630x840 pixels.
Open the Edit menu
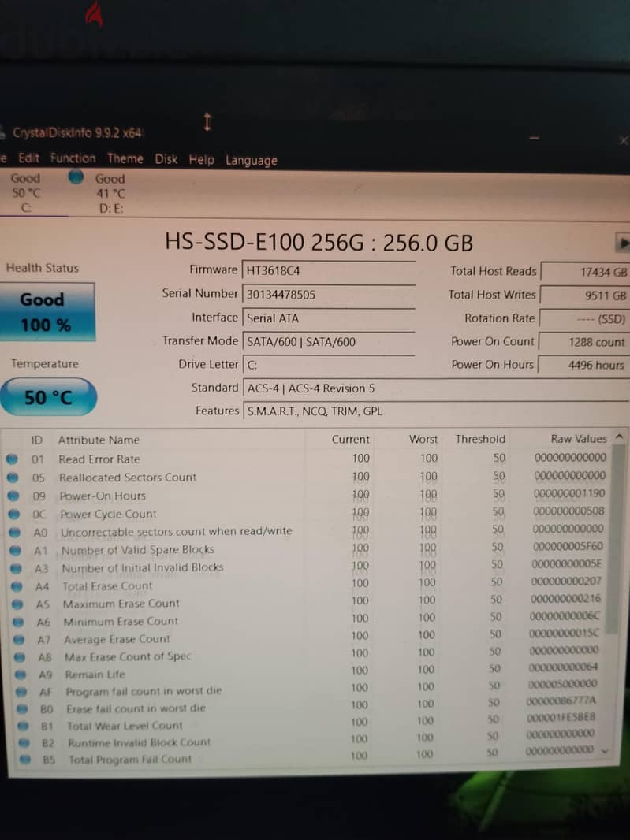pyautogui.click(x=28, y=158)
